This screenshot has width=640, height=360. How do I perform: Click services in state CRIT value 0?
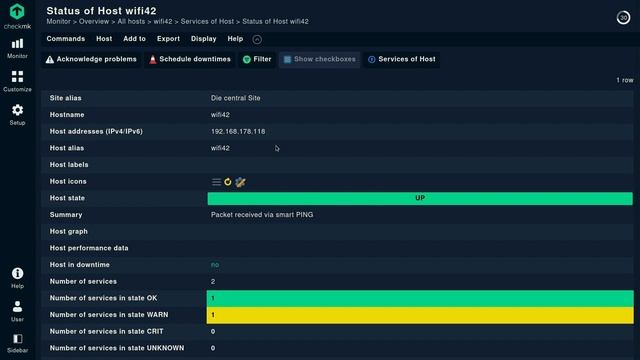coord(213,331)
